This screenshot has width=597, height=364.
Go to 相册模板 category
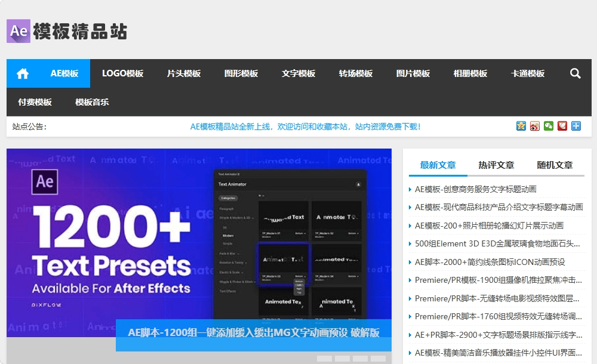click(470, 73)
